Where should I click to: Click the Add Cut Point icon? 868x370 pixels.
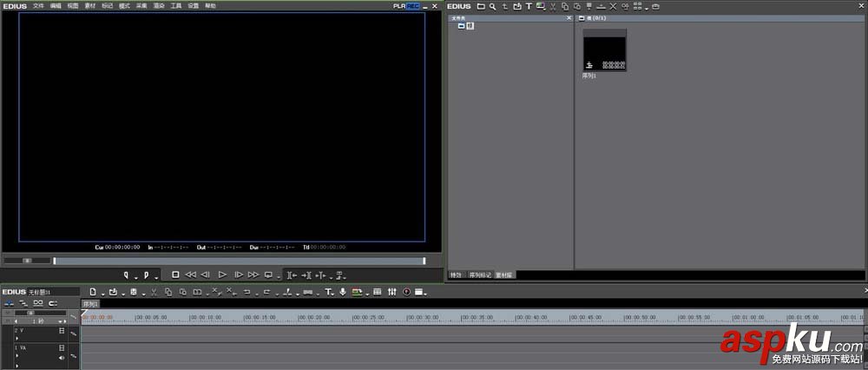287,292
